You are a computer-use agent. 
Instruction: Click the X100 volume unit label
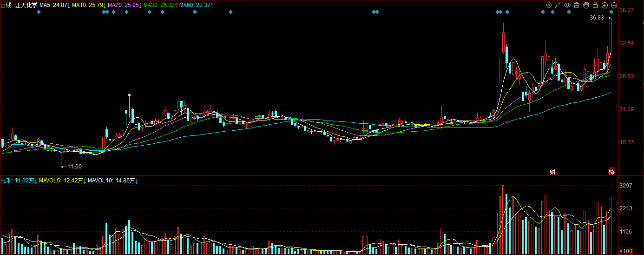(x=626, y=251)
